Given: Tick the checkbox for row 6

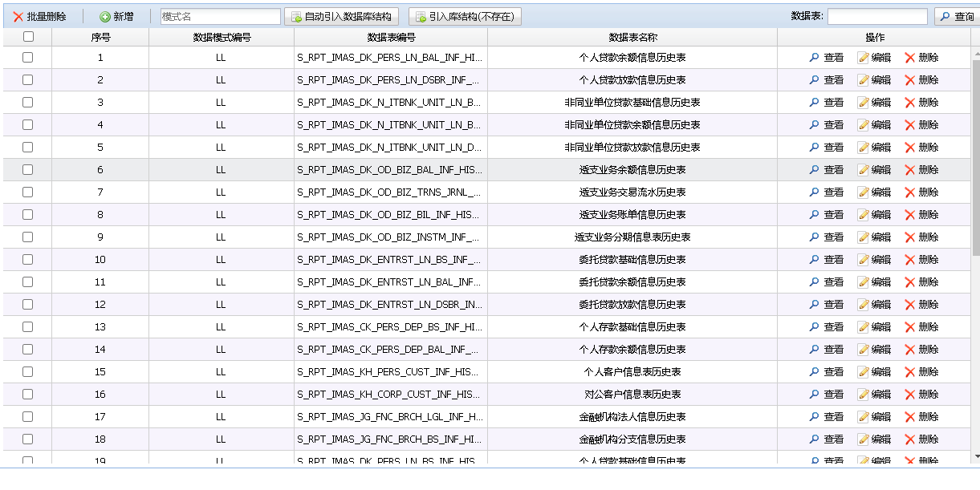Looking at the screenshot, I should coord(28,170).
